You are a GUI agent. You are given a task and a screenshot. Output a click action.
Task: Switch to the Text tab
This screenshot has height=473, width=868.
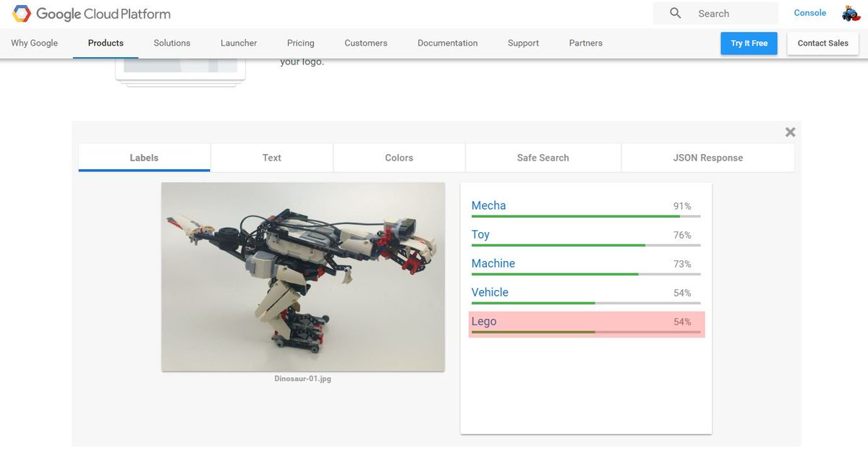coord(271,157)
